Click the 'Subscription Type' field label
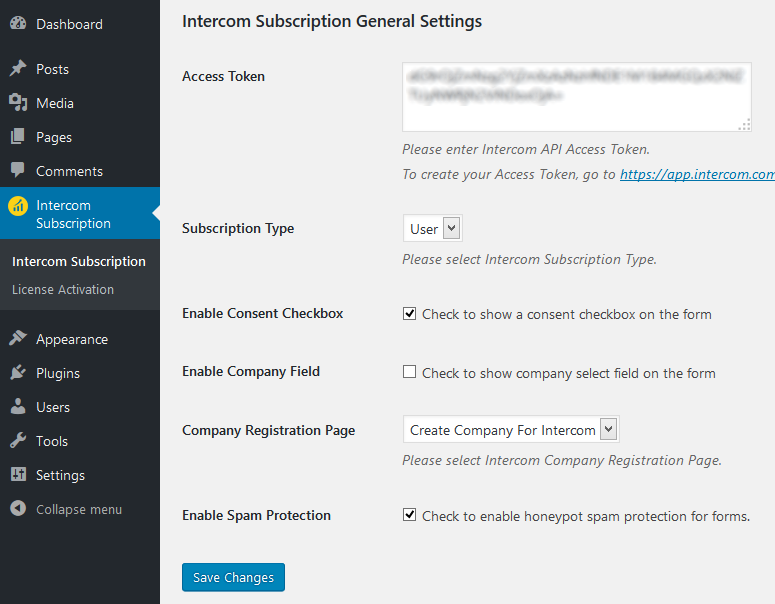775x604 pixels. [x=238, y=228]
